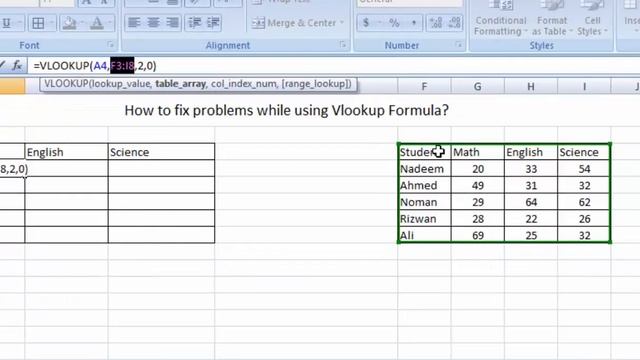
Task: Toggle underline formatting with the U button
Action: [7, 23]
